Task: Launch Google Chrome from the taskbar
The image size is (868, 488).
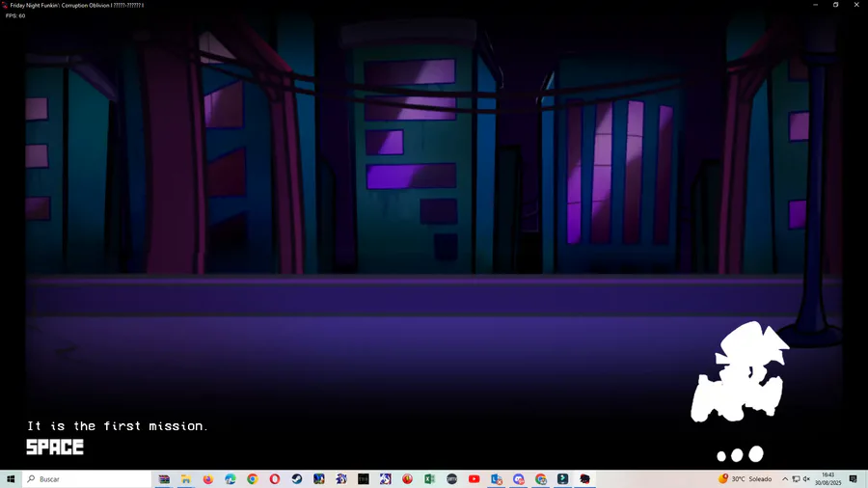Action: pyautogui.click(x=253, y=479)
